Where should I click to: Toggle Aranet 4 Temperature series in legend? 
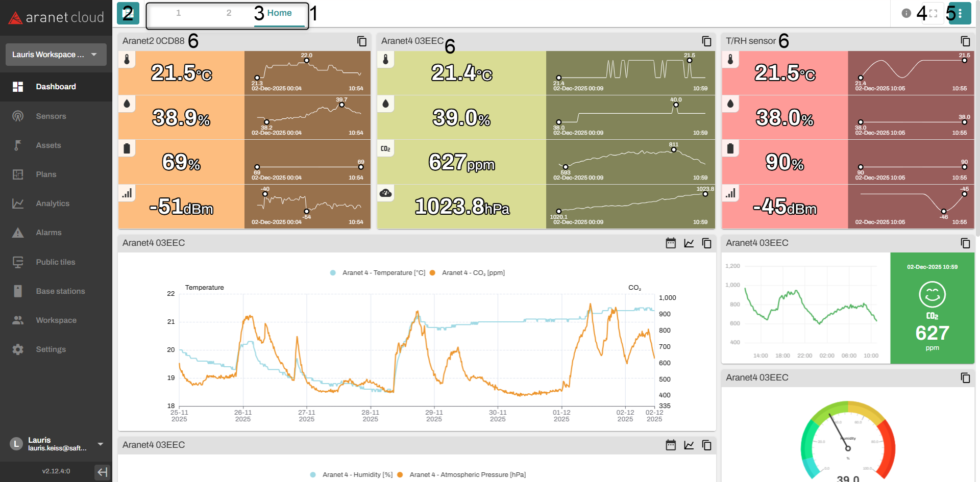(383, 273)
